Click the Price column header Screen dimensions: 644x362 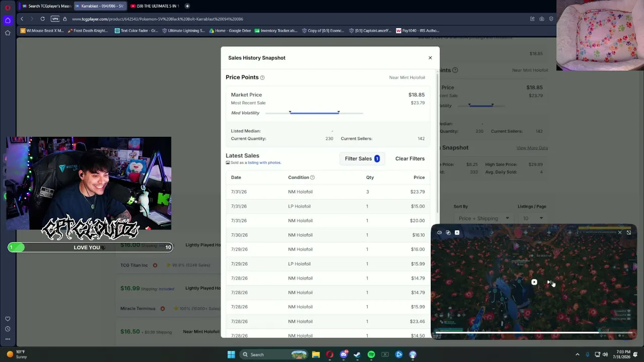coord(419,177)
